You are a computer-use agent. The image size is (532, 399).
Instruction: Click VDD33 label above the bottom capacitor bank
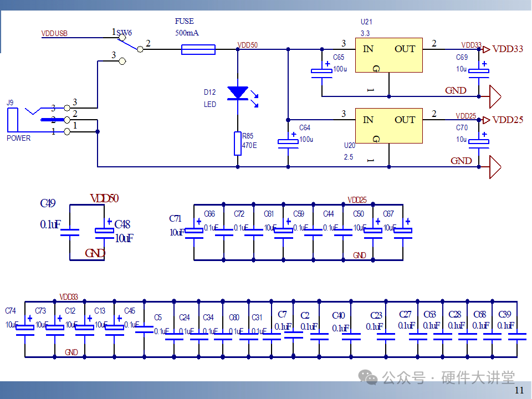click(69, 297)
